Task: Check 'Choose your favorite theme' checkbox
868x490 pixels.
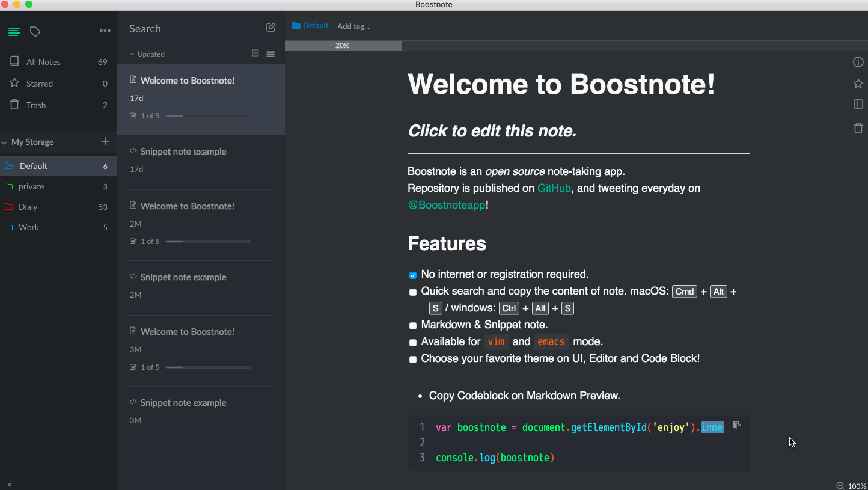Action: tap(413, 360)
